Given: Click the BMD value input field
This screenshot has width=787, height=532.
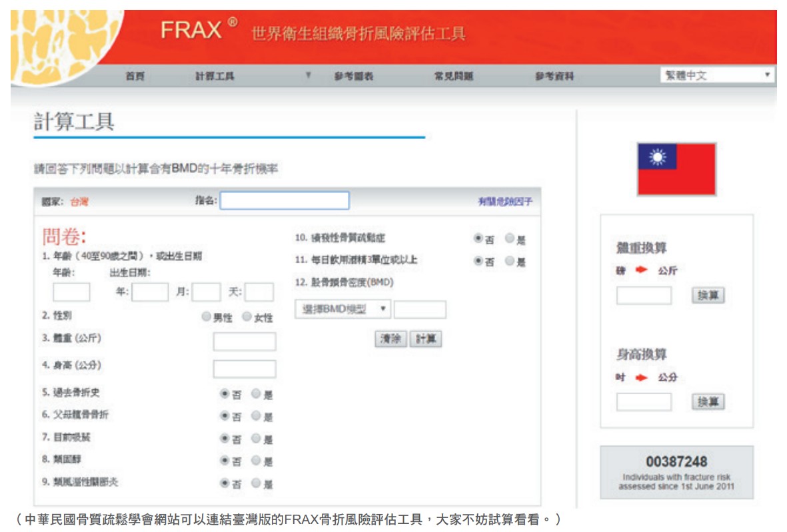Looking at the screenshot, I should [420, 309].
